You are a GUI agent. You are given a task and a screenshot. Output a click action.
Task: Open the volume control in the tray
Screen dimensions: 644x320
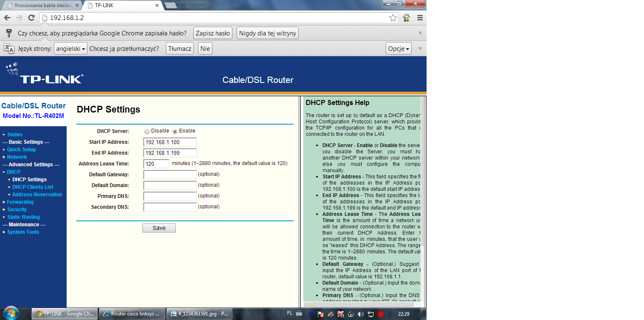(x=360, y=314)
